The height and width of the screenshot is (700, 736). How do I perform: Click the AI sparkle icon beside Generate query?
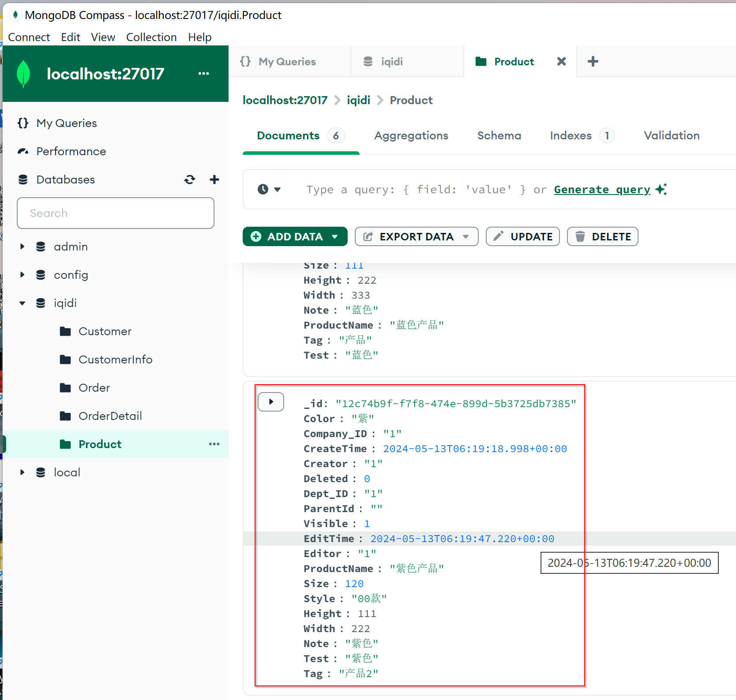click(661, 189)
